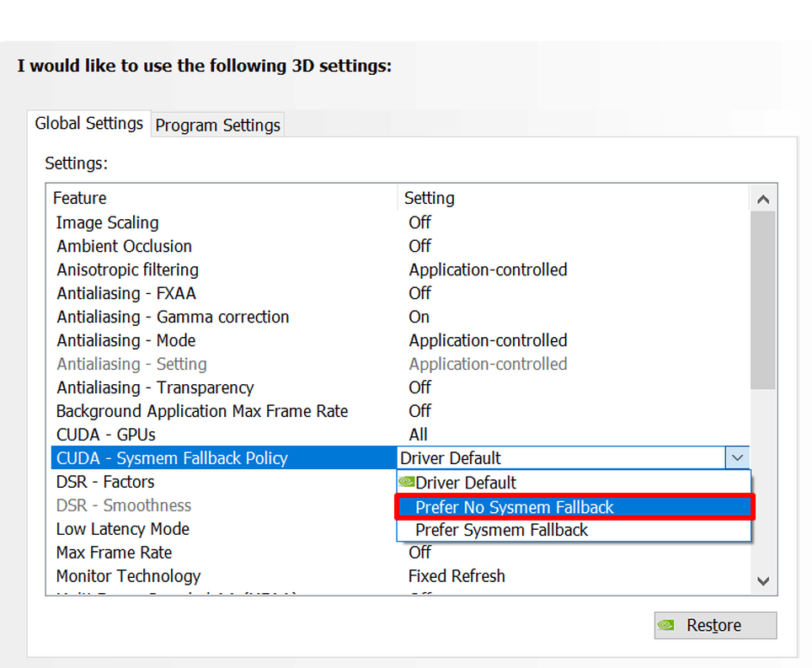
Task: Click Off value for Background Application Max Frame Rate
Action: (x=419, y=411)
